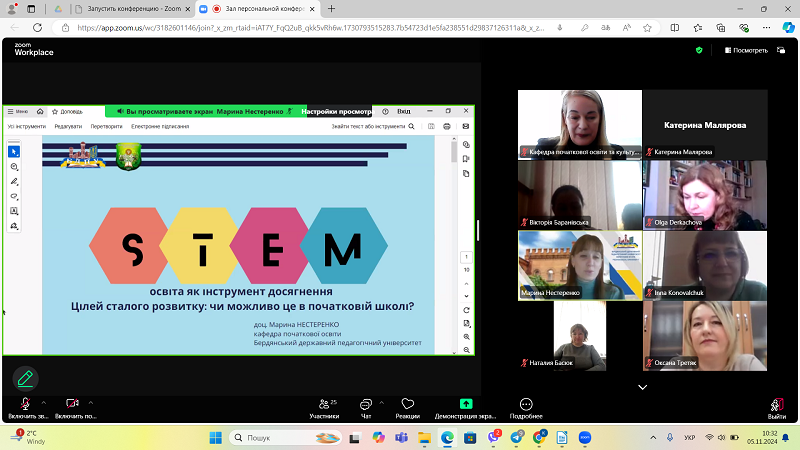This screenshot has height=450, width=800.
Task: Open Windows Start menu
Action: 216,438
